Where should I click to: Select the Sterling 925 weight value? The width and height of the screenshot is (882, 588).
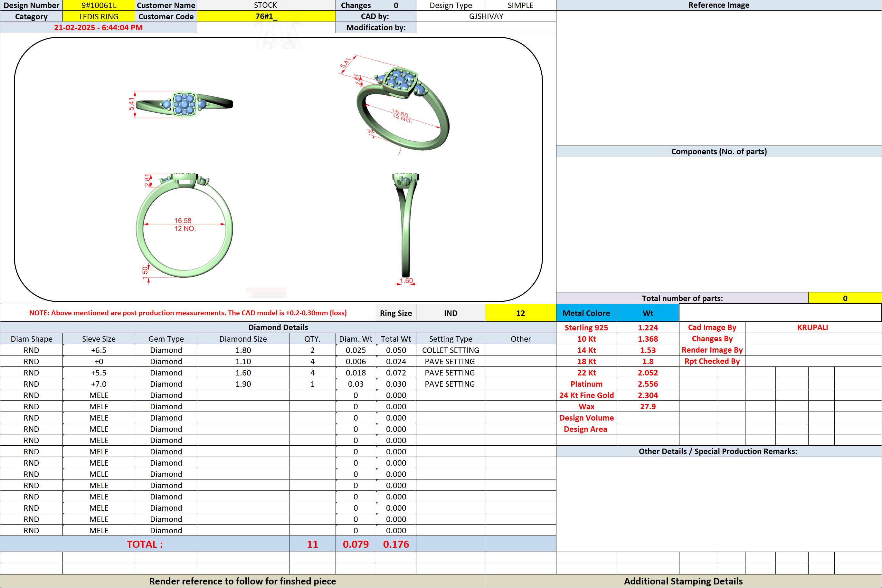pos(648,327)
